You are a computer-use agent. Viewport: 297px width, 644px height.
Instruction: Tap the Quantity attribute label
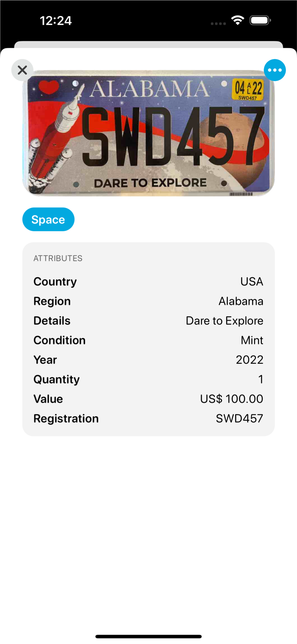coord(57,379)
